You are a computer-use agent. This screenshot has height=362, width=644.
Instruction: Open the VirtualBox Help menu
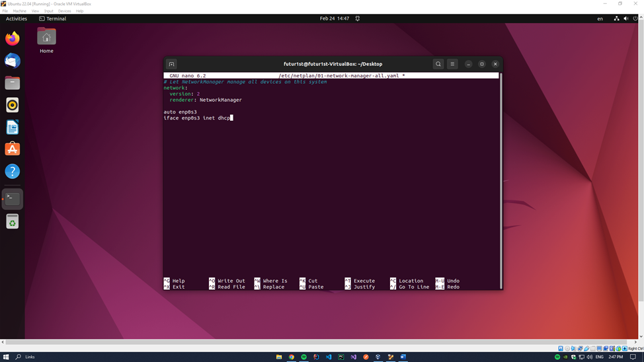[80, 11]
